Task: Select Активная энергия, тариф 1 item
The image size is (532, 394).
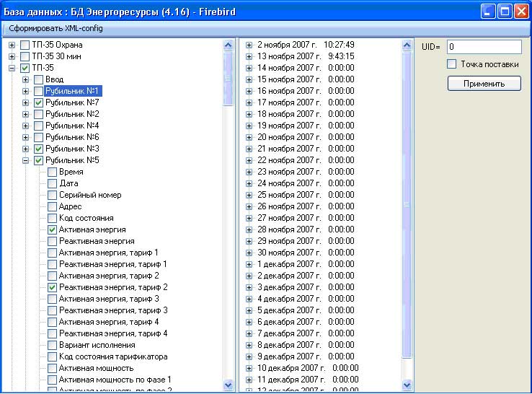Action: pos(109,253)
